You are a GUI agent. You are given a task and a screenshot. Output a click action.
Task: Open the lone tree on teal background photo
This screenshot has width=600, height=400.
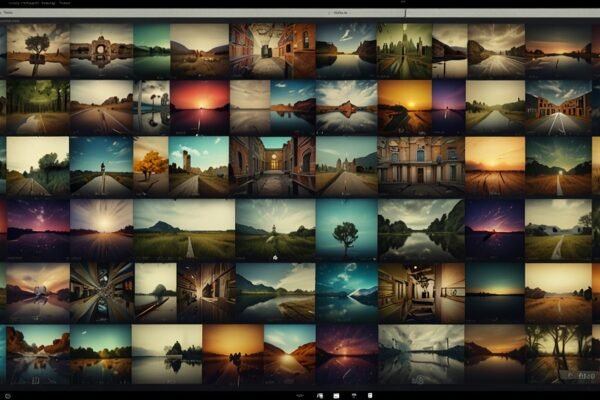(346, 229)
